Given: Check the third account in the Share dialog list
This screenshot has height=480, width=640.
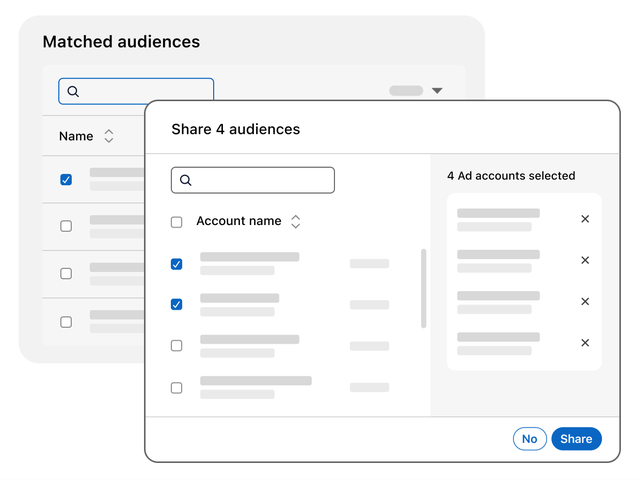Looking at the screenshot, I should tap(176, 346).
